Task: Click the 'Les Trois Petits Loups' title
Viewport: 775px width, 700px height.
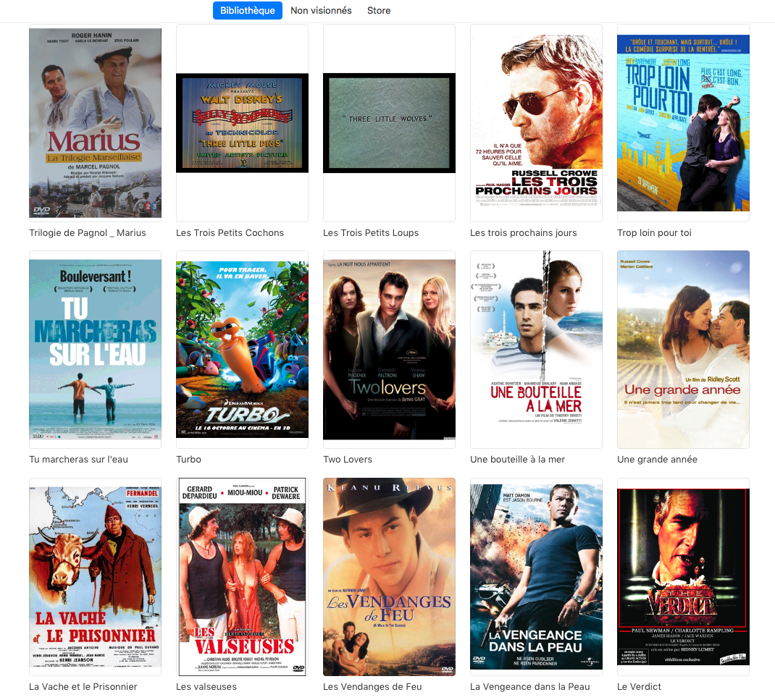Action: click(371, 232)
